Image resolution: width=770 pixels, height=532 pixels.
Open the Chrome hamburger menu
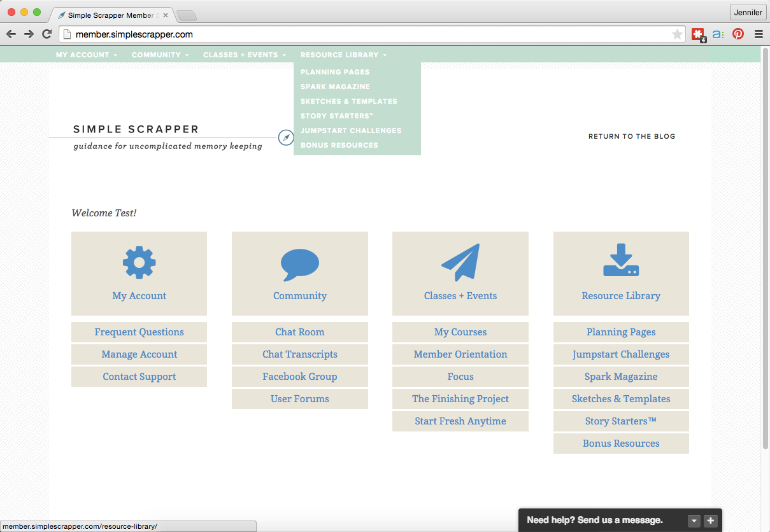pyautogui.click(x=759, y=34)
